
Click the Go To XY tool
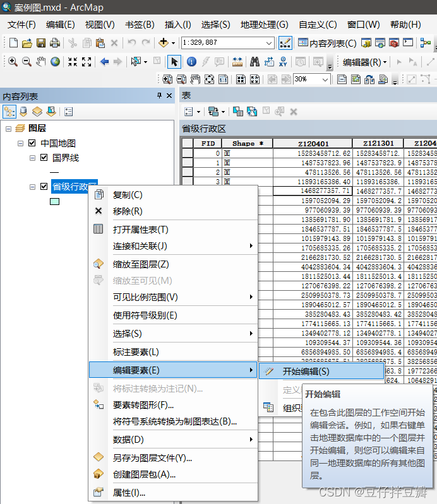pyautogui.click(x=283, y=61)
